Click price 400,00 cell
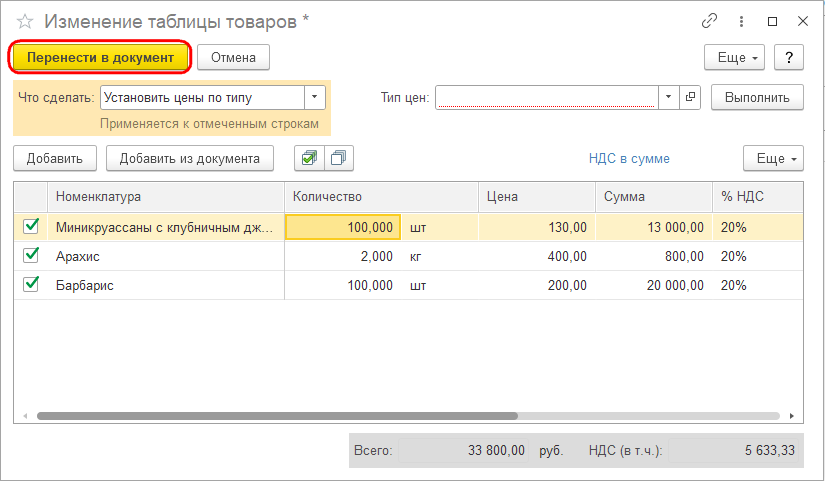The image size is (825, 481). point(537,256)
